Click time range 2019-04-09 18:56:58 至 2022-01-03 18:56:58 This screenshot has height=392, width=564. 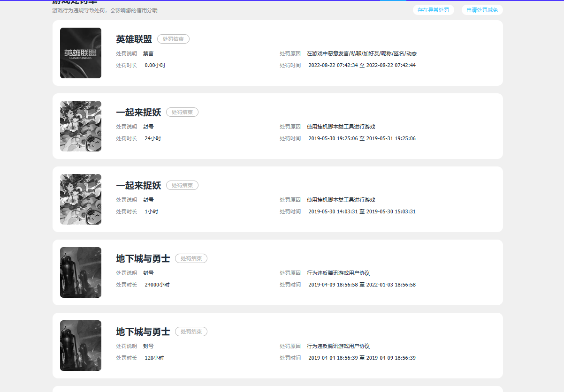pos(362,285)
